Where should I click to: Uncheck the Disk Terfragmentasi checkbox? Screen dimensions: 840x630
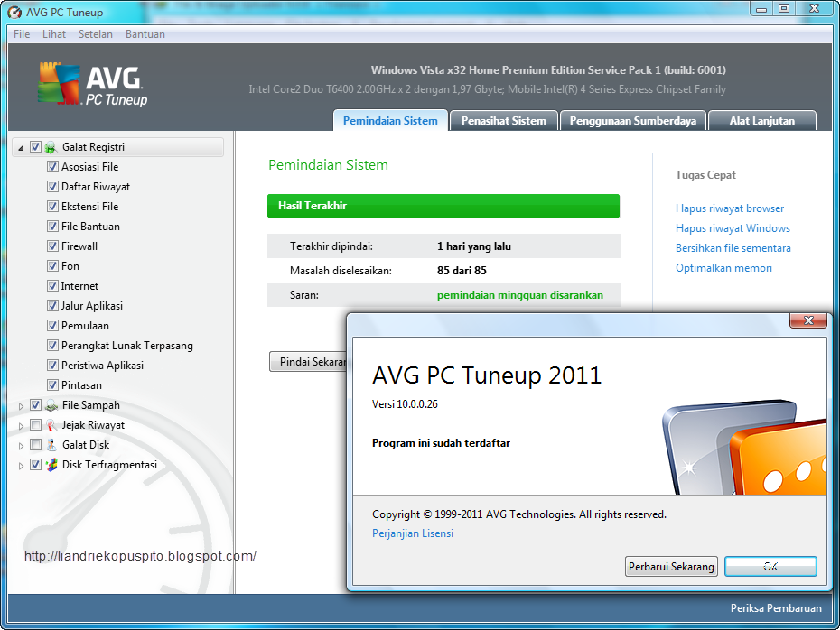point(35,465)
